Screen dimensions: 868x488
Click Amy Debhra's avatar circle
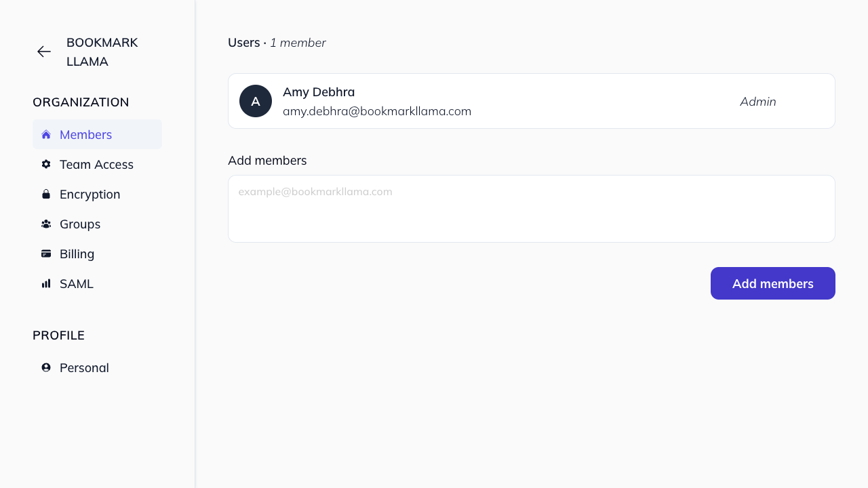(x=256, y=100)
